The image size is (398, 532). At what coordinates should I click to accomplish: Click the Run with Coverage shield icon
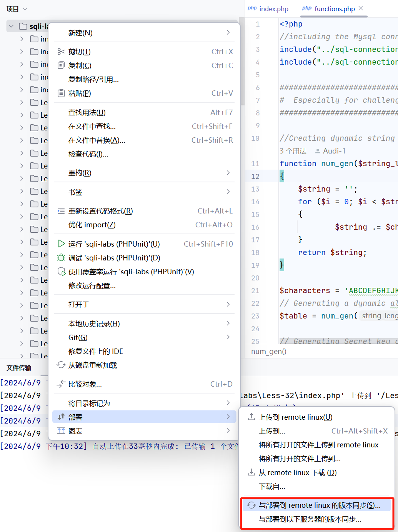coord(61,272)
